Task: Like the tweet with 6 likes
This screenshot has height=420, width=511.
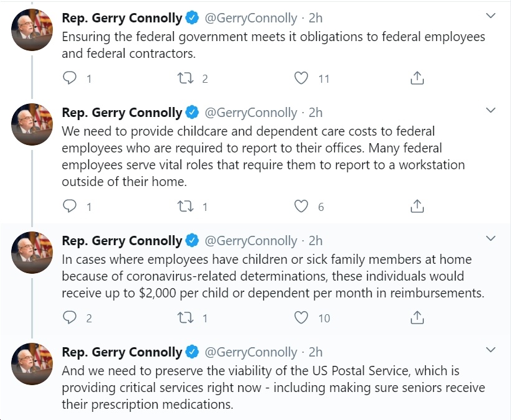Action: [301, 206]
